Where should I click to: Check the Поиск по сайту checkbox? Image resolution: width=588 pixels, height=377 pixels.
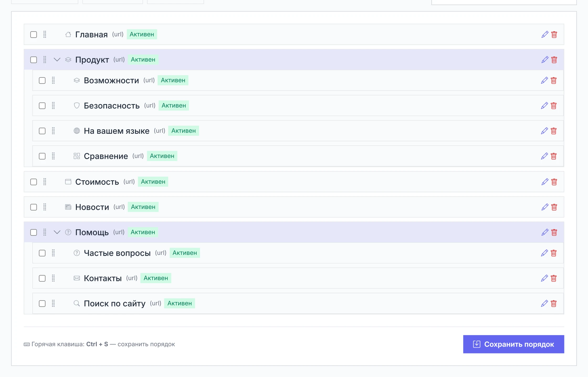coord(42,304)
